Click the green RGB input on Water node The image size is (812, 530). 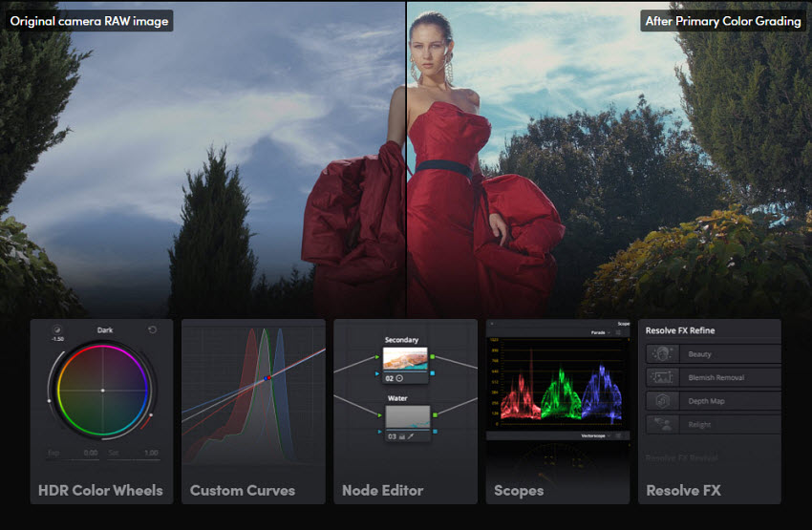[379, 415]
